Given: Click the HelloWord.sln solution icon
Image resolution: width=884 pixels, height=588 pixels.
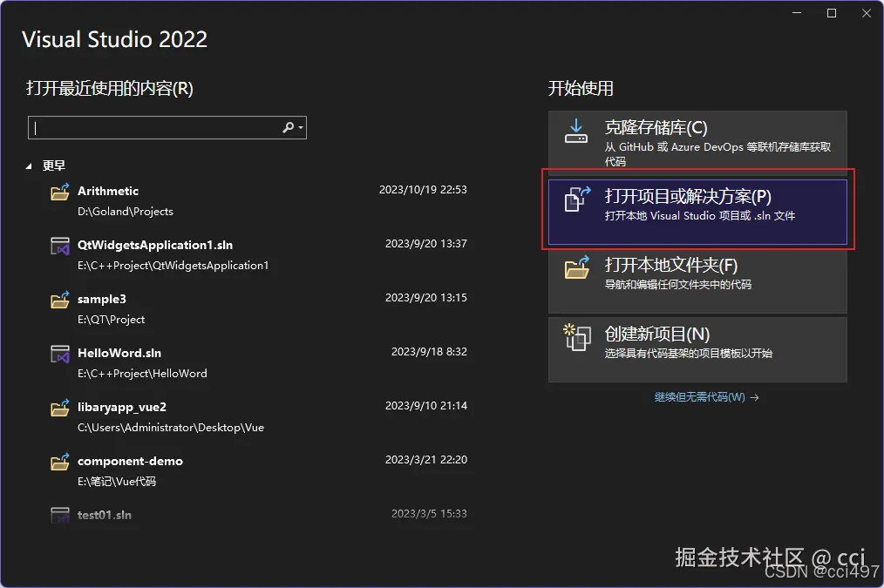Looking at the screenshot, I should point(60,355).
